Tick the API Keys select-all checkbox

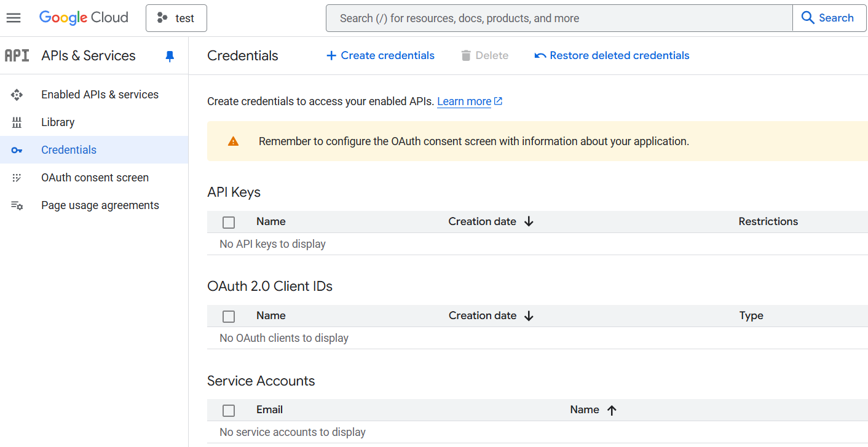point(229,223)
